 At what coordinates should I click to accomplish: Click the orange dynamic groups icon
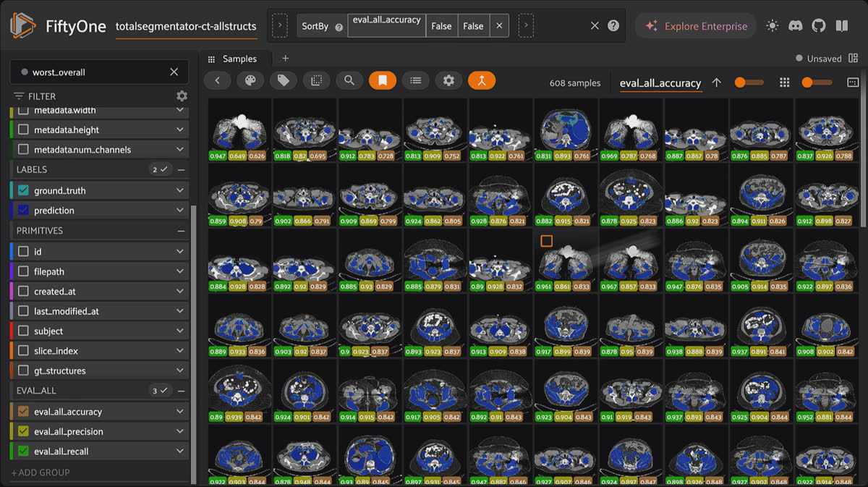(482, 81)
